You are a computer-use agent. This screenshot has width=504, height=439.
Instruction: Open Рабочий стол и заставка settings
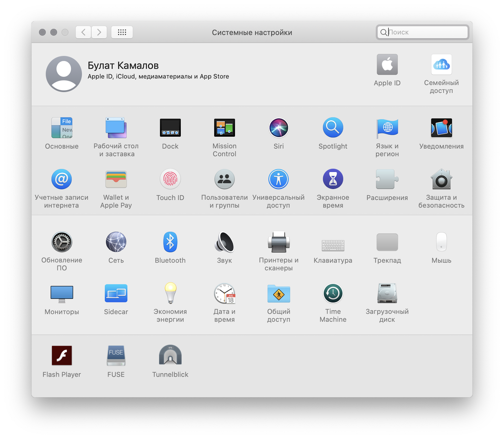click(x=116, y=128)
